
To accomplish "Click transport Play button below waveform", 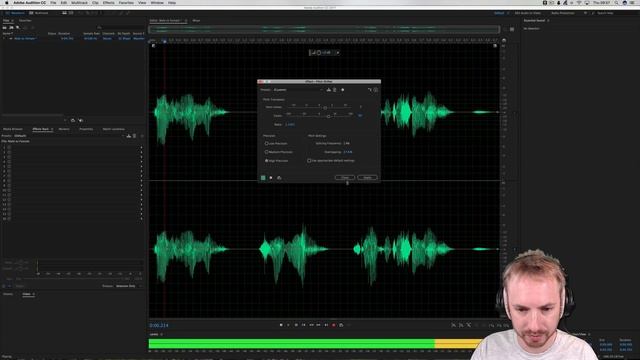I will tap(288, 325).
